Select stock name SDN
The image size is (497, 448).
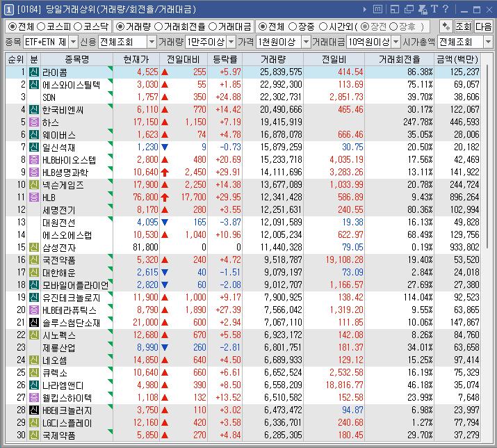49,97
